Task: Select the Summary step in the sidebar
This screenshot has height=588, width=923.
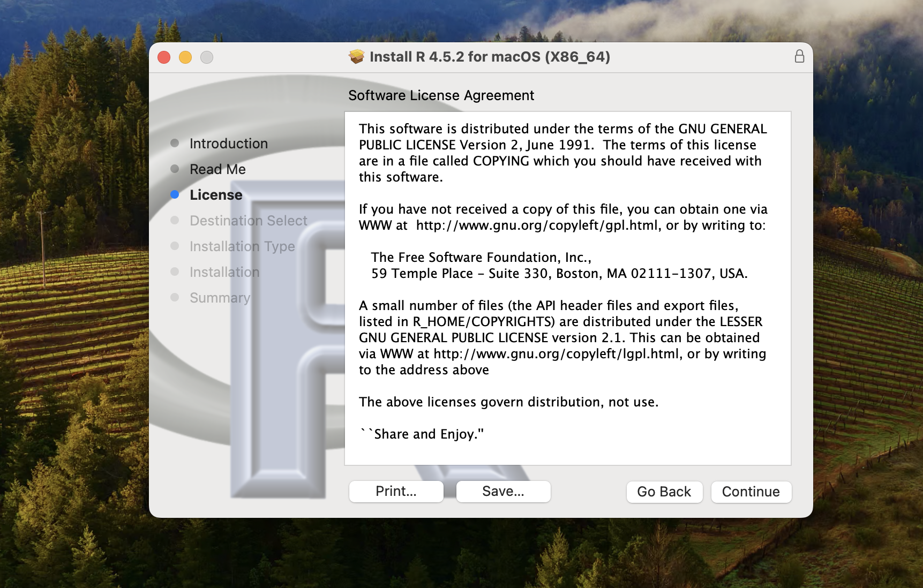Action: (x=220, y=298)
